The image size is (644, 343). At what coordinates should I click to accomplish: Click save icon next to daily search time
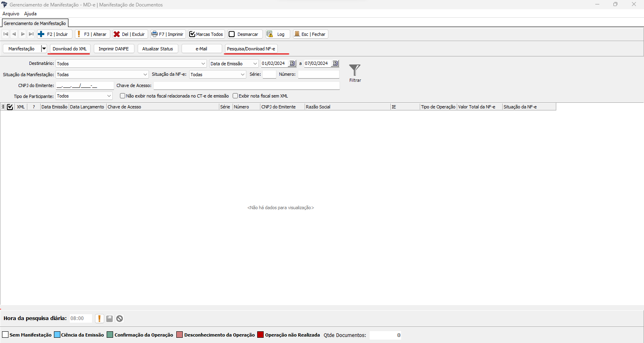tap(109, 318)
